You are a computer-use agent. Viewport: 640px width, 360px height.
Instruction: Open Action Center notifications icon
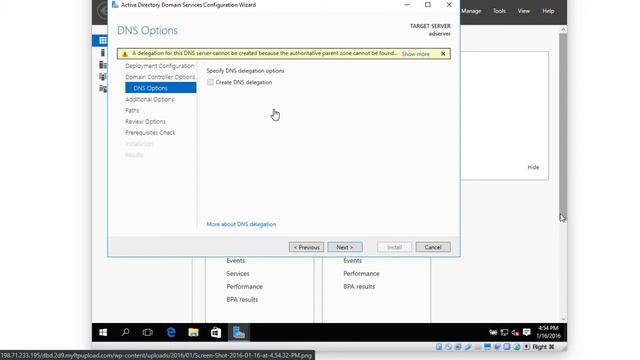click(527, 333)
